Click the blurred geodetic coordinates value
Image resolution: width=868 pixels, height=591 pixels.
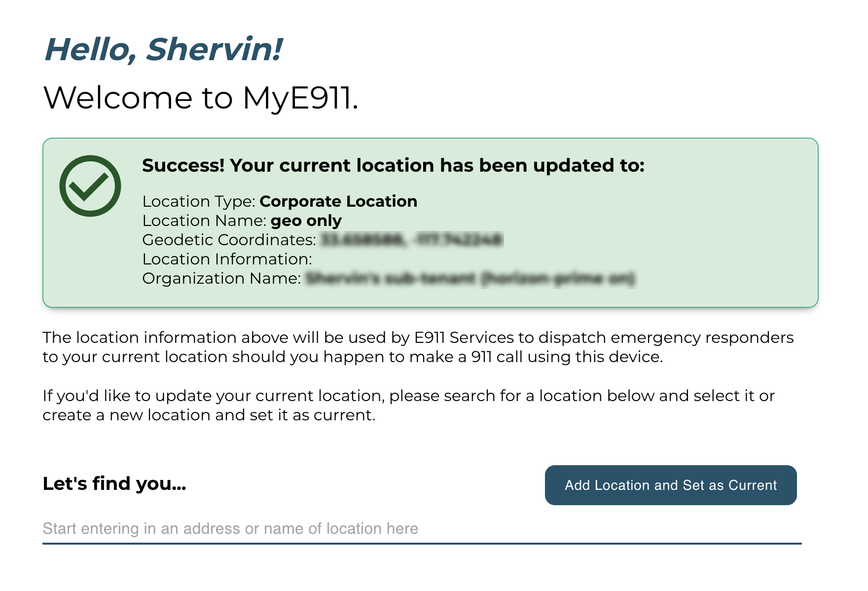412,240
